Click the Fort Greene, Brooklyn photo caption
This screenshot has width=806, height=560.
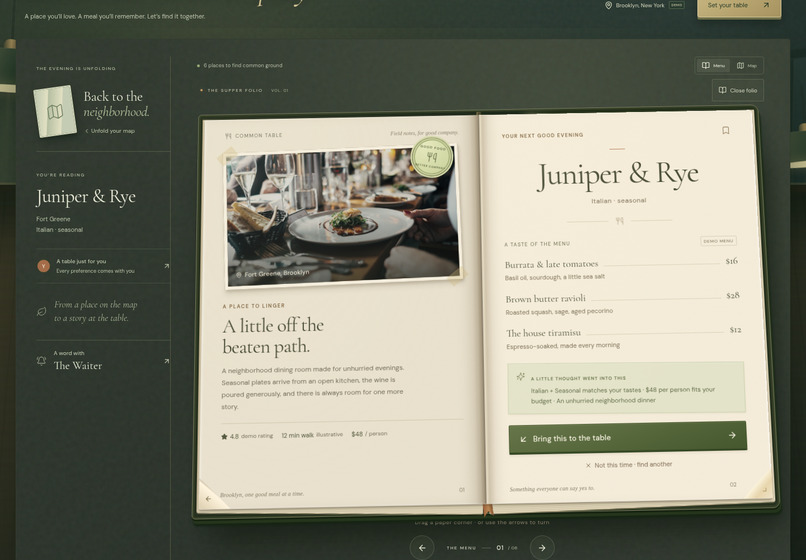pyautogui.click(x=273, y=274)
